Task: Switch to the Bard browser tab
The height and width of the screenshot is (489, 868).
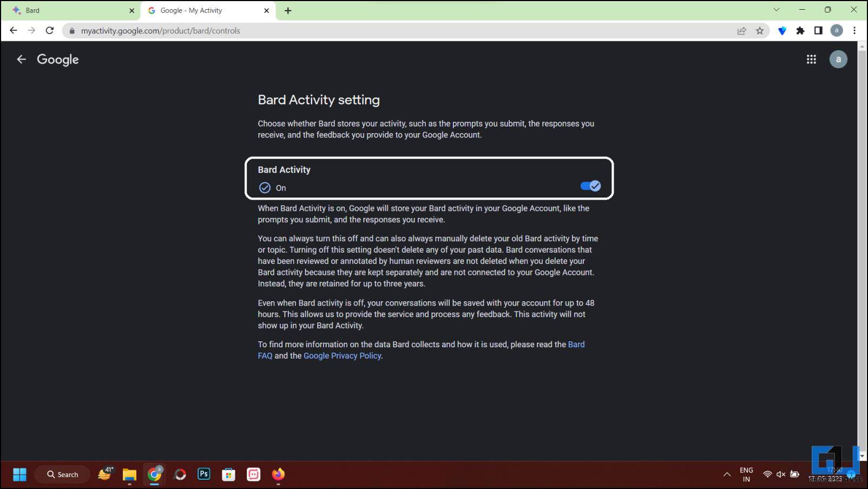Action: pos(70,10)
